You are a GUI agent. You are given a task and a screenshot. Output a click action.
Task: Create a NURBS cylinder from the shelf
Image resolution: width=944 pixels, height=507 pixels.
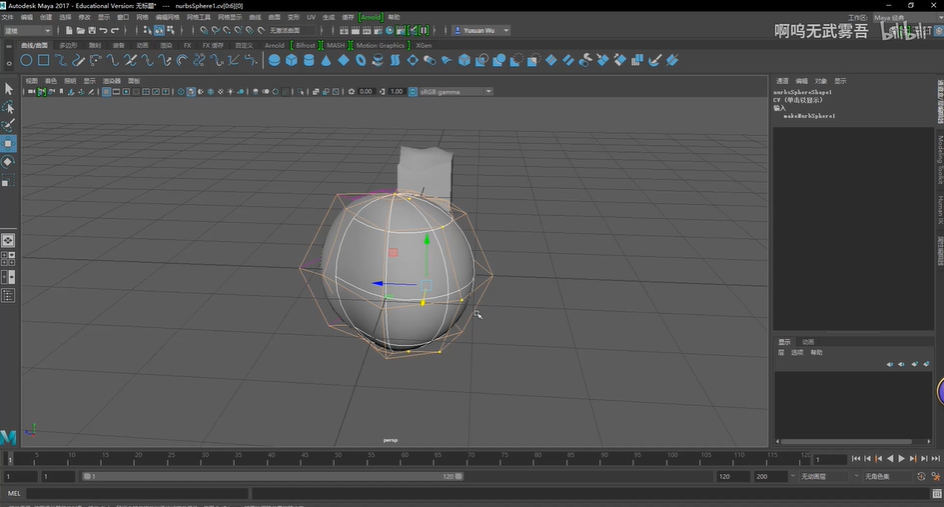click(309, 60)
